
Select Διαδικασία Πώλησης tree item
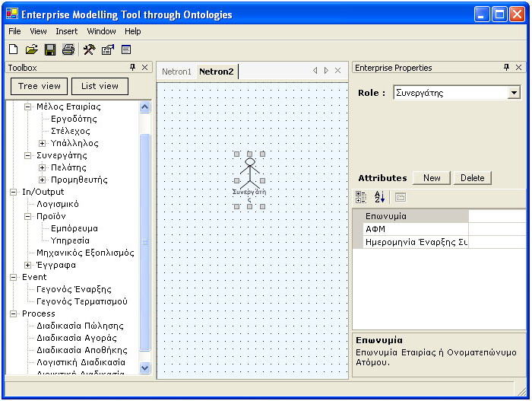[x=80, y=326]
